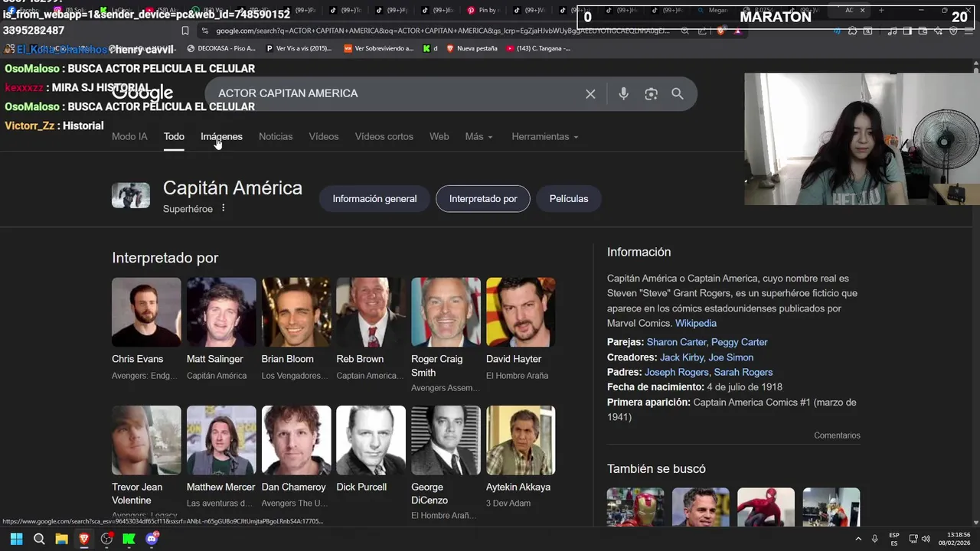Open Nueva pestaña bookmark
Viewport: 980px width, 551px height.
(472, 48)
